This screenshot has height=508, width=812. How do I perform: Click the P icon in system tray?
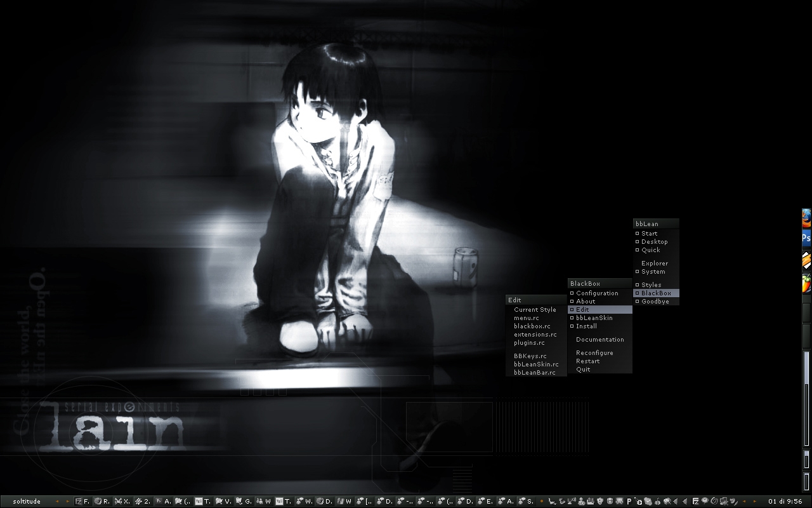point(629,501)
